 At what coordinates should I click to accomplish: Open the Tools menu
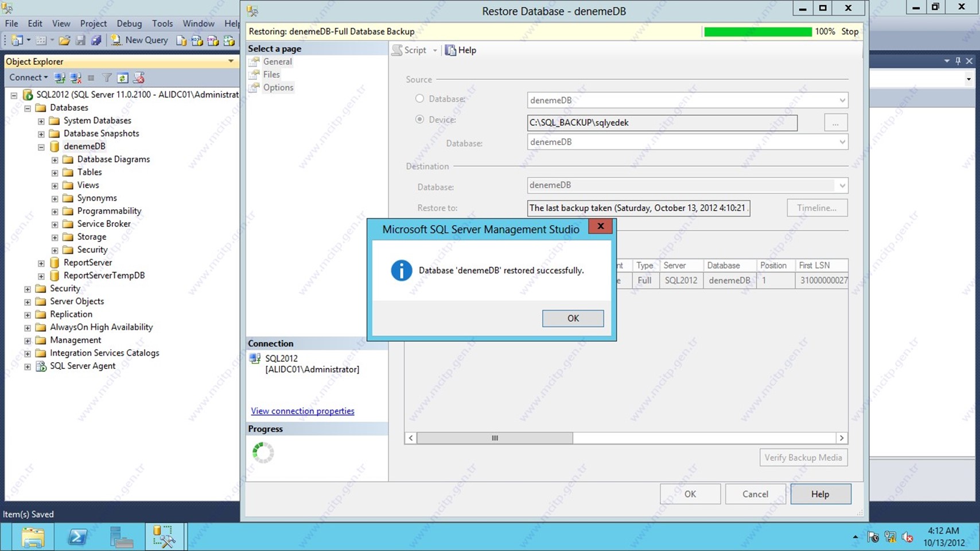tap(162, 24)
